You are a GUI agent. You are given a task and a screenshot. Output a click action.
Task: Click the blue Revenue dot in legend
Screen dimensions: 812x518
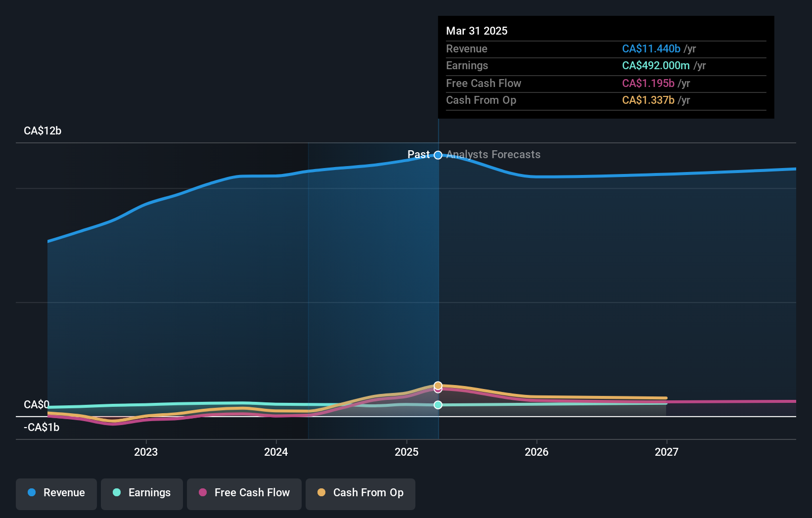[x=32, y=492]
